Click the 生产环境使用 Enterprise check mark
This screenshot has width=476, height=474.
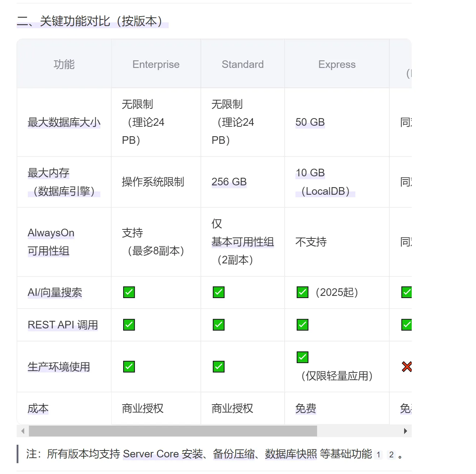129,367
